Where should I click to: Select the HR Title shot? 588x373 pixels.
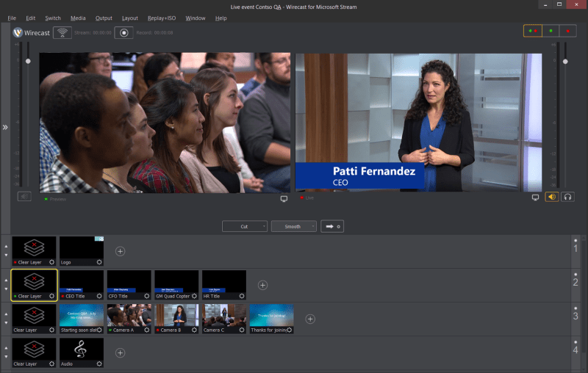coord(224,285)
